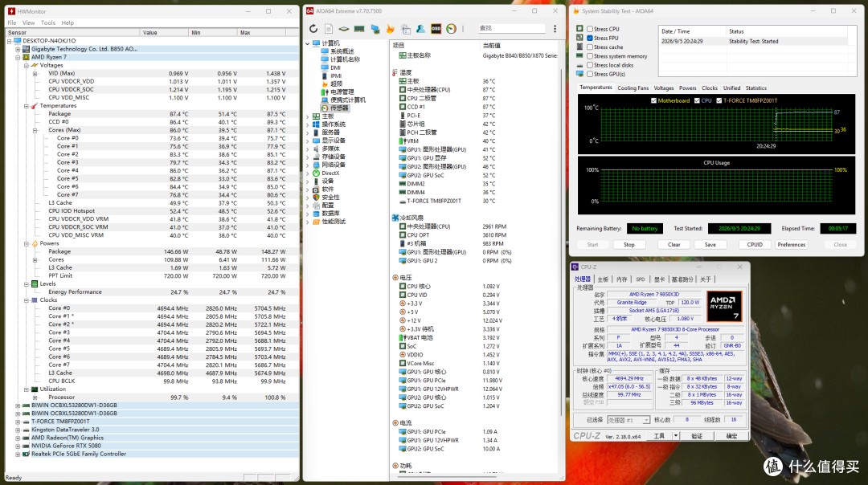Switch to Cooling Fans tab in stability test
Image resolution: width=868 pixels, height=485 pixels.
pyautogui.click(x=633, y=88)
